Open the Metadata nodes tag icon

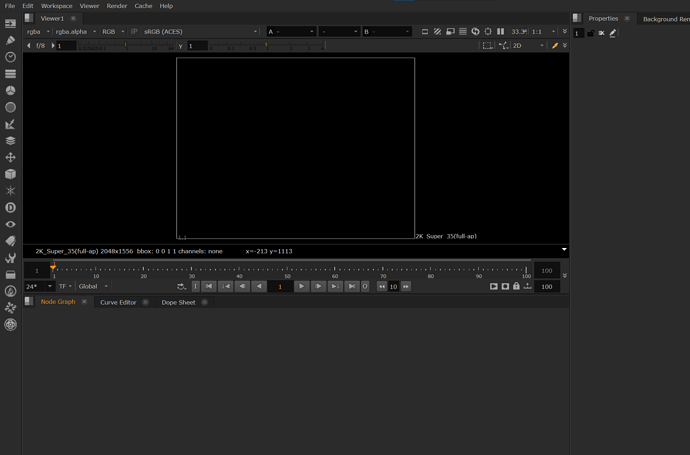coord(10,241)
